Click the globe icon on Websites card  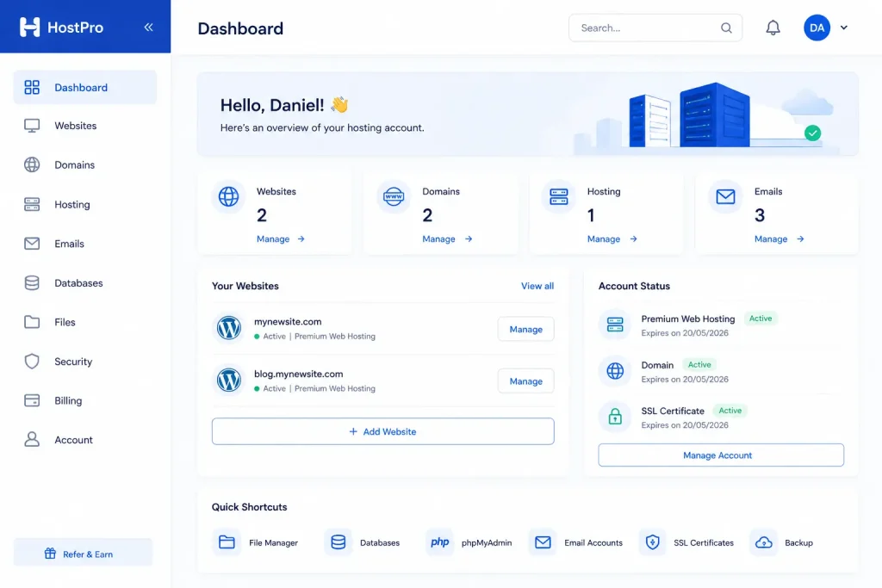pos(228,196)
